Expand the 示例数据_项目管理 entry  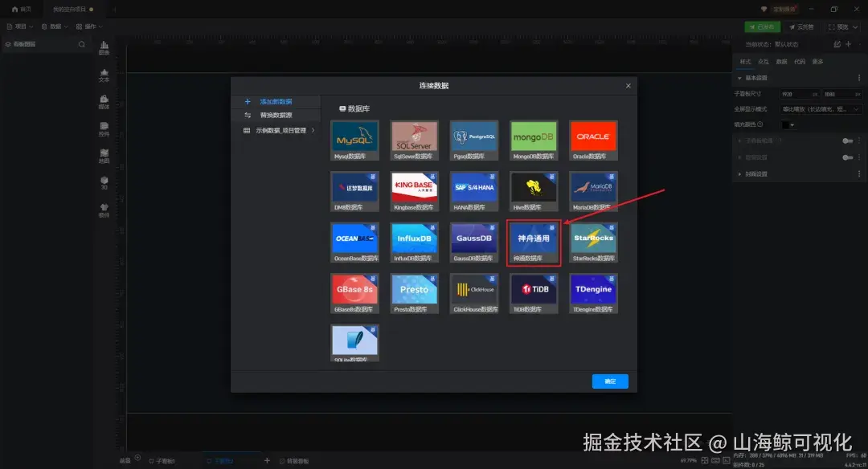click(x=280, y=131)
